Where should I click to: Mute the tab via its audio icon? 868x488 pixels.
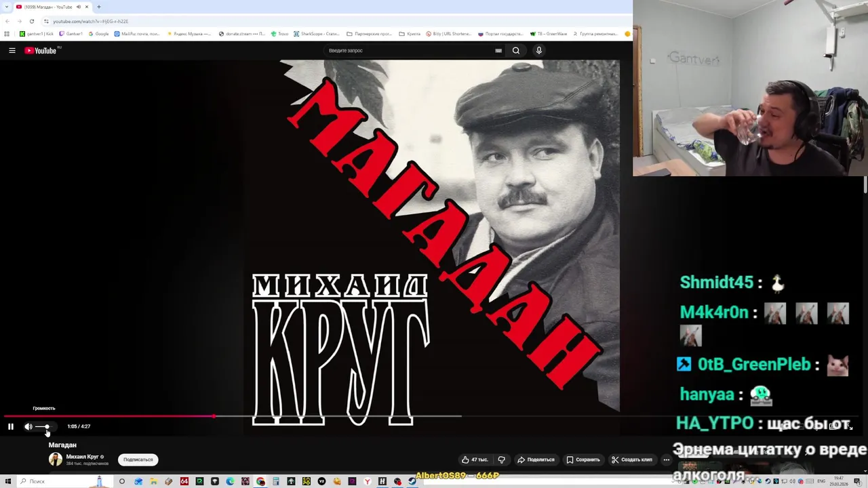(x=78, y=7)
